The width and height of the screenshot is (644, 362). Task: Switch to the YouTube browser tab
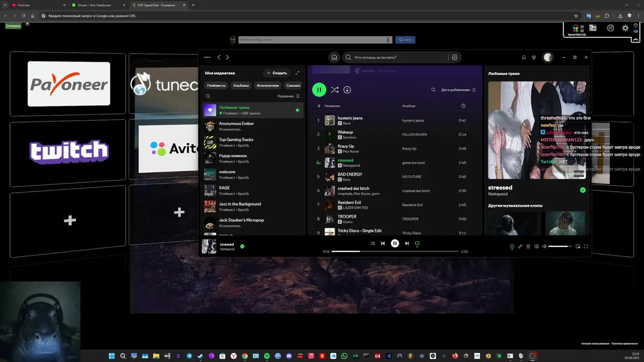pyautogui.click(x=39, y=5)
